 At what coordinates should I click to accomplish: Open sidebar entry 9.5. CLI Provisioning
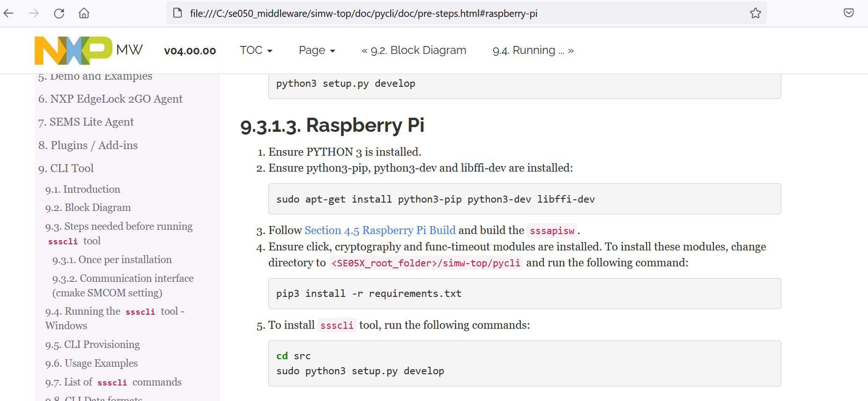click(93, 345)
